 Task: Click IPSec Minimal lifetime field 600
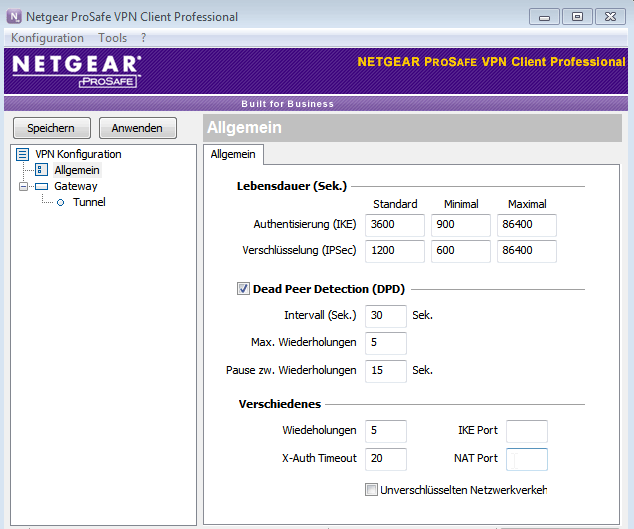[461, 251]
